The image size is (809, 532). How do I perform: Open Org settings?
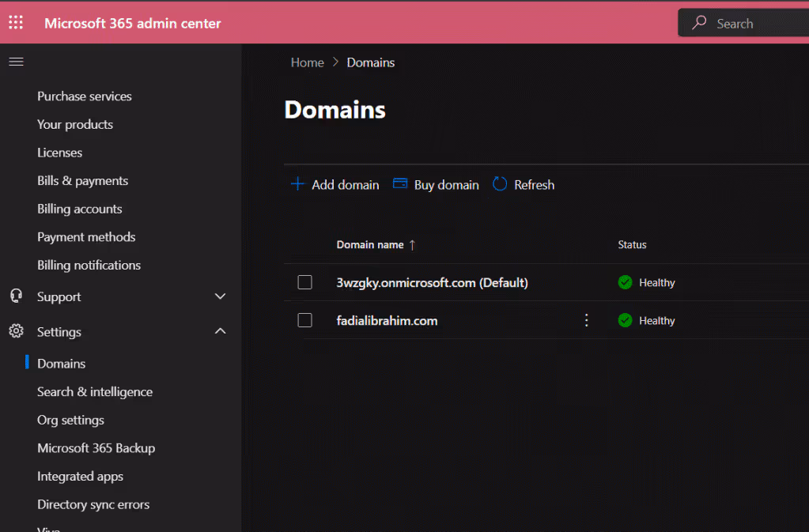[70, 420]
